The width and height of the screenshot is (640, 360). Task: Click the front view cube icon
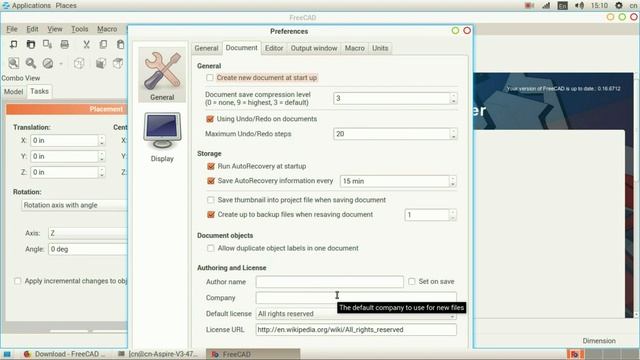(100, 63)
